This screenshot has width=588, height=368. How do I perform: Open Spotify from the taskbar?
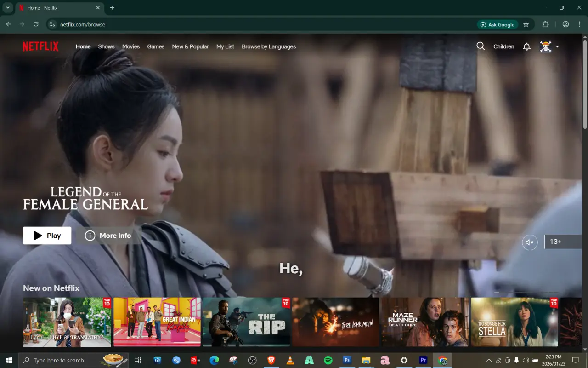[328, 360]
